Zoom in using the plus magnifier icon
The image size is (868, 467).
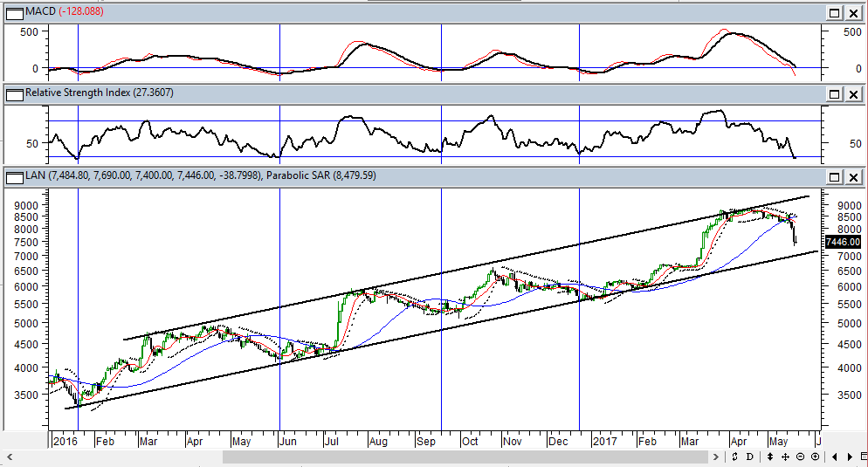pyautogui.click(x=815, y=457)
